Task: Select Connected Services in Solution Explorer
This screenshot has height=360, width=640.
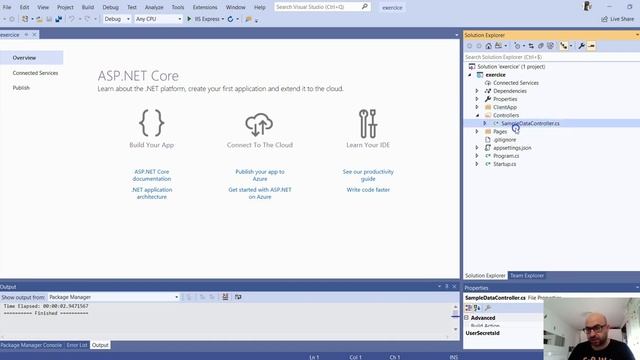Action: click(x=516, y=83)
